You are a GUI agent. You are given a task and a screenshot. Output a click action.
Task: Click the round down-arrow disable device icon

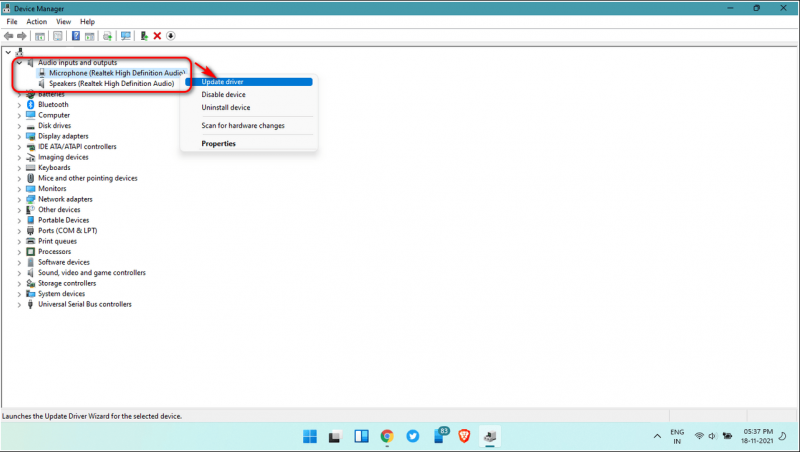tap(170, 36)
